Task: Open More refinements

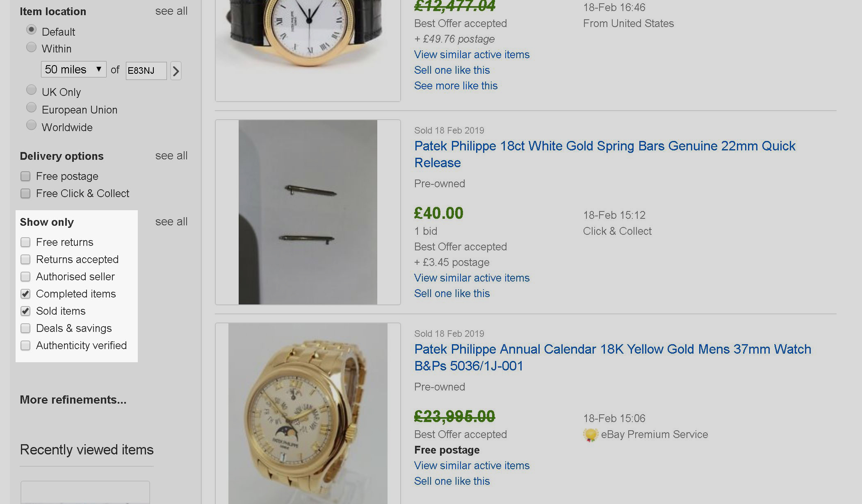Action: pos(73,400)
